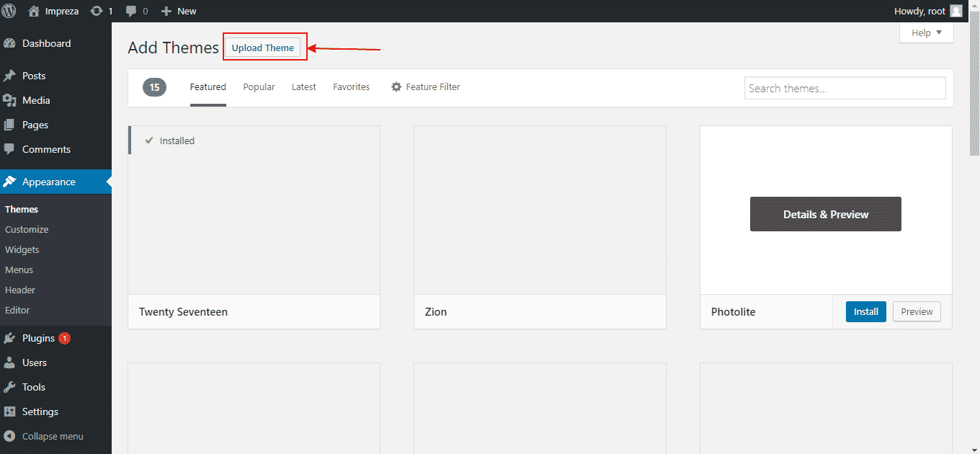Click the Upload Theme button
Screen dimensions: 980x454
(x=263, y=48)
